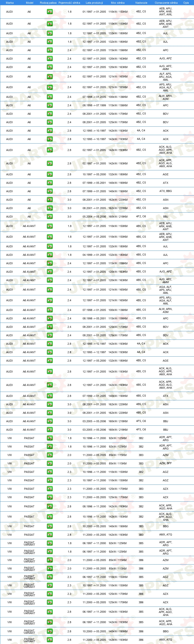Image resolution: width=194 pixels, height=644 pixels.
Task: Click the Marka column header
Action: tap(10, 3)
